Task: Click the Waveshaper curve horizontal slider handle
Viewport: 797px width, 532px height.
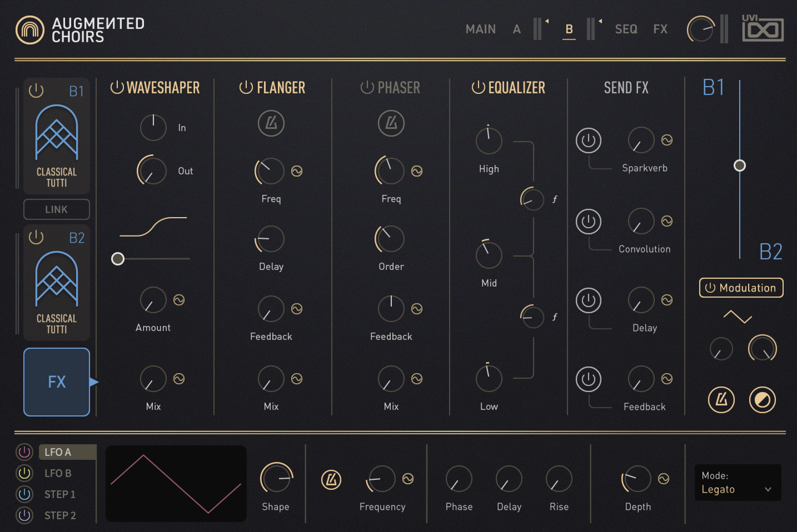Action: click(118, 259)
